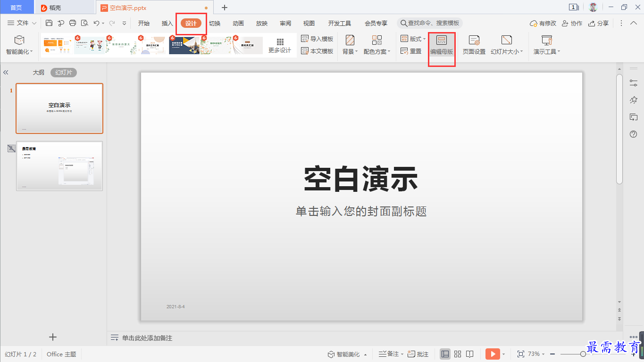The height and width of the screenshot is (362, 644).
Task: Click 导入模板 import template
Action: (317, 39)
